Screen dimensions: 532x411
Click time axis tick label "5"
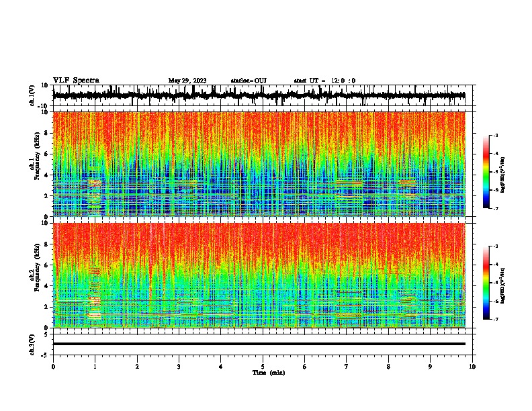click(263, 367)
